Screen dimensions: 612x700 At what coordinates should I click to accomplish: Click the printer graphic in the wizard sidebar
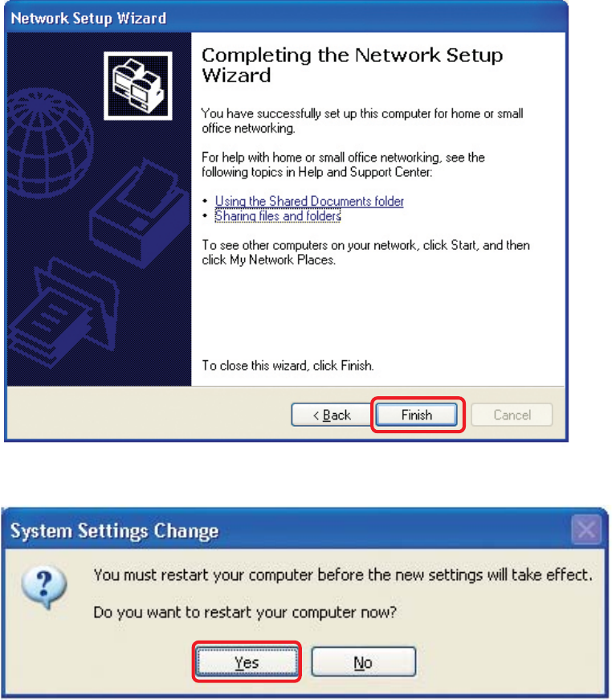[x=139, y=214]
